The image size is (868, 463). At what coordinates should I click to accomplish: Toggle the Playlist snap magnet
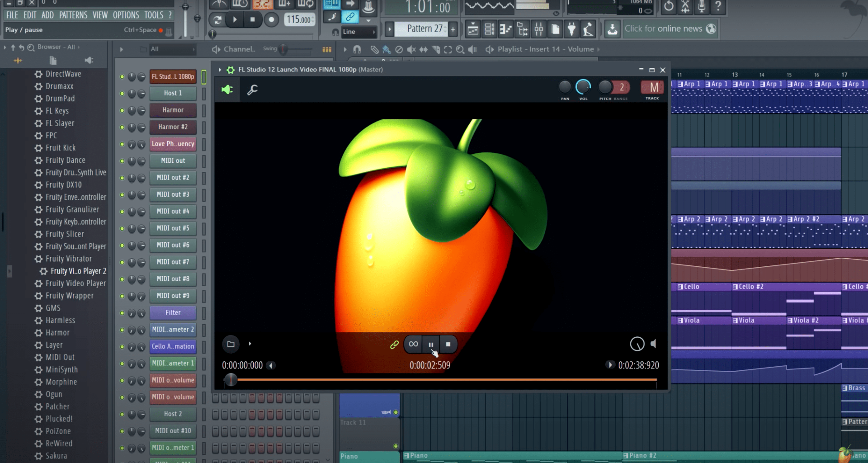(x=357, y=49)
